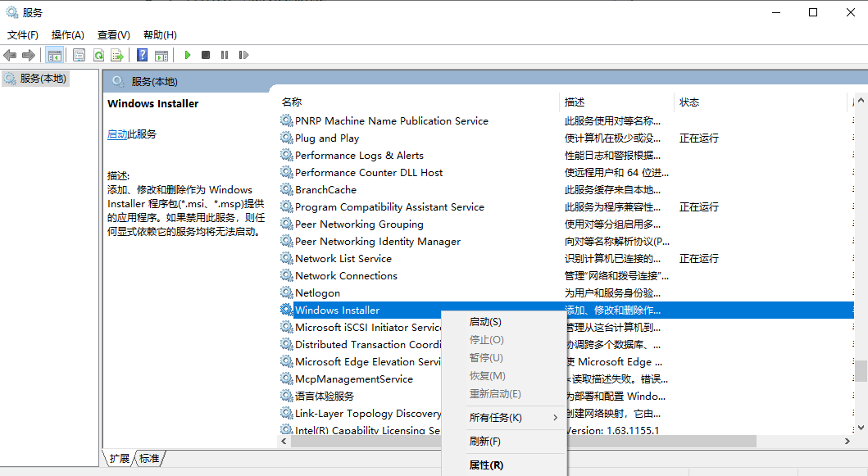Stop the service with the black square icon
The image size is (868, 476).
[x=207, y=55]
